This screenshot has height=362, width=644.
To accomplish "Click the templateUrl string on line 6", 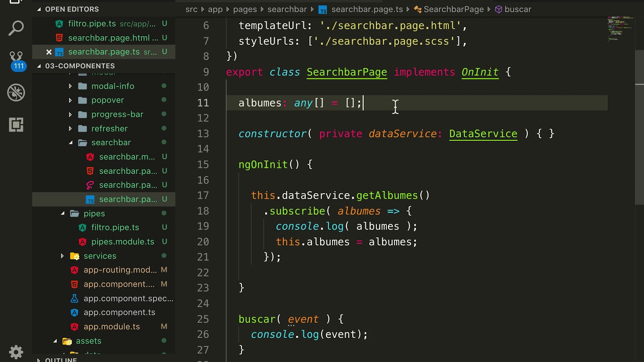I will (390, 26).
